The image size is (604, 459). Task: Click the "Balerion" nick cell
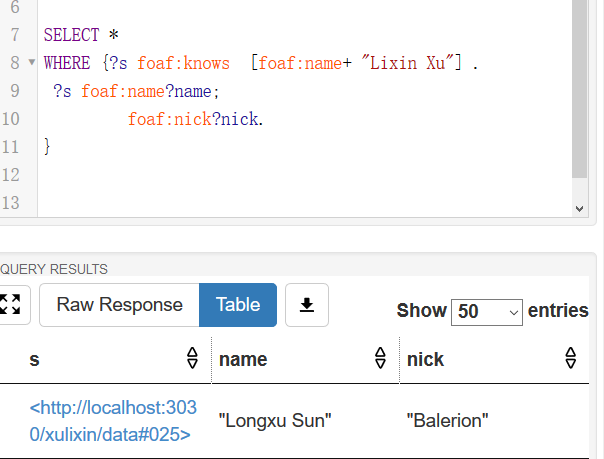point(447,420)
